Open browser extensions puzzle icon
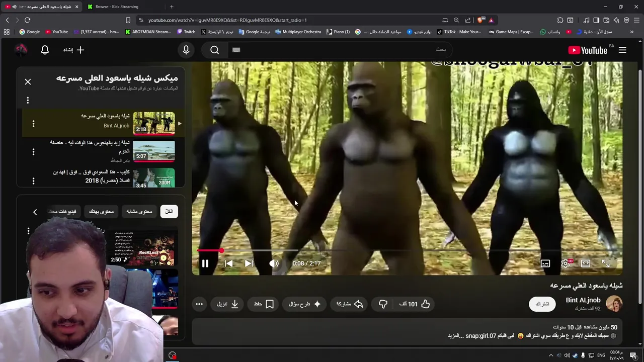The width and height of the screenshot is (644, 362). point(560,20)
